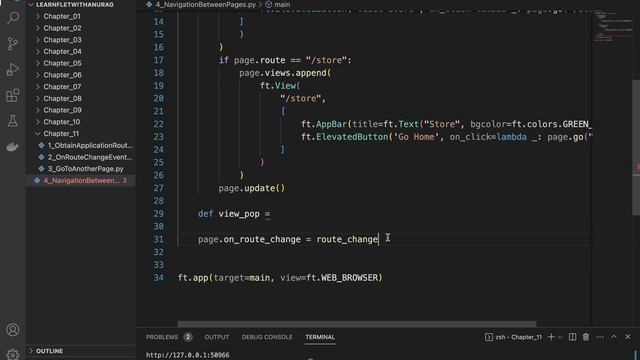Image resolution: width=640 pixels, height=360 pixels.
Task: Click page.update() on line 27
Action: pos(251,188)
